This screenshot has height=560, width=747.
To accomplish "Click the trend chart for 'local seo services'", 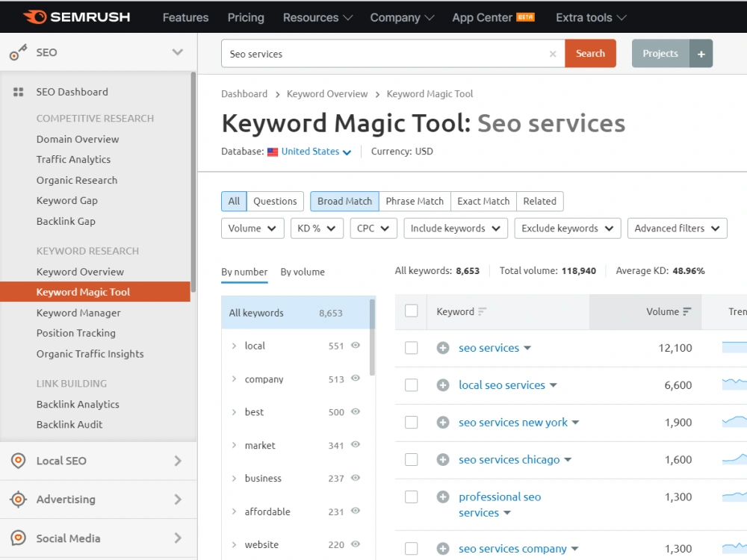I will click(734, 384).
